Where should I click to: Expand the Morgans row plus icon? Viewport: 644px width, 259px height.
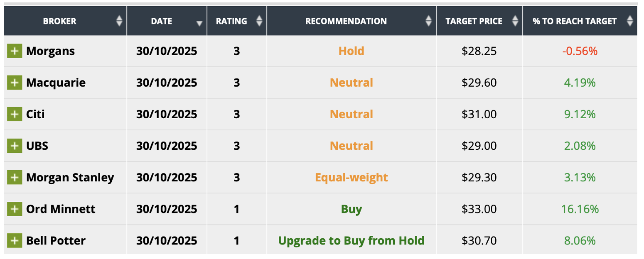(15, 51)
